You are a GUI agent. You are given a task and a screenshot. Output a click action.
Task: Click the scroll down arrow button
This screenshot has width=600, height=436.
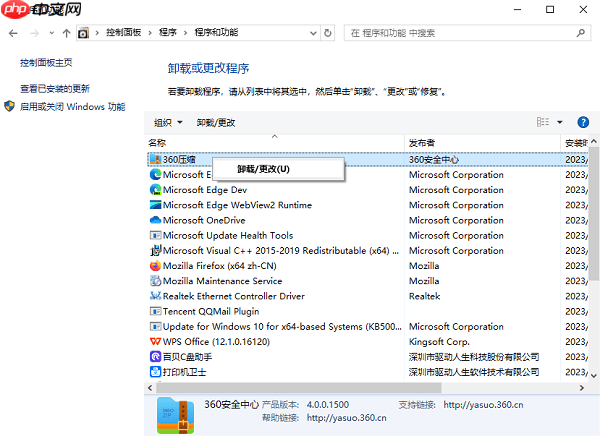tap(594, 376)
